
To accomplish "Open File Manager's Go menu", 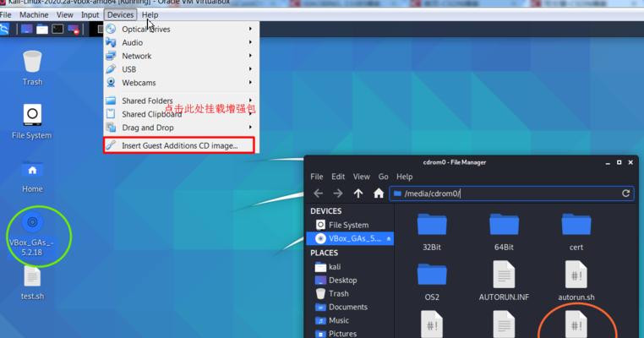I will [383, 177].
